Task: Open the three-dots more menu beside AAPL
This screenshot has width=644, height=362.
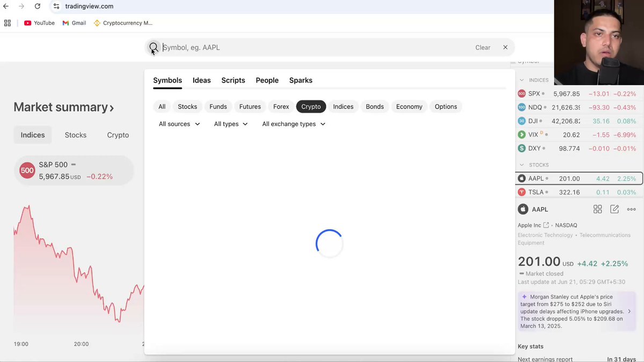Action: pyautogui.click(x=632, y=209)
